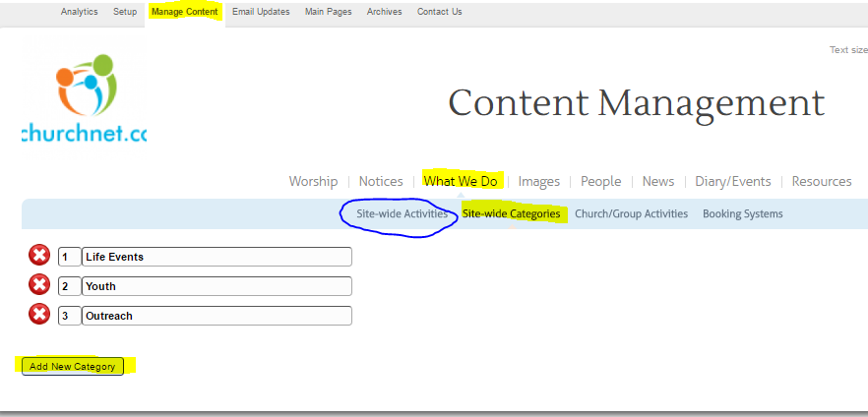Edit the Youth category name field
This screenshot has width=868, height=417.
217,286
